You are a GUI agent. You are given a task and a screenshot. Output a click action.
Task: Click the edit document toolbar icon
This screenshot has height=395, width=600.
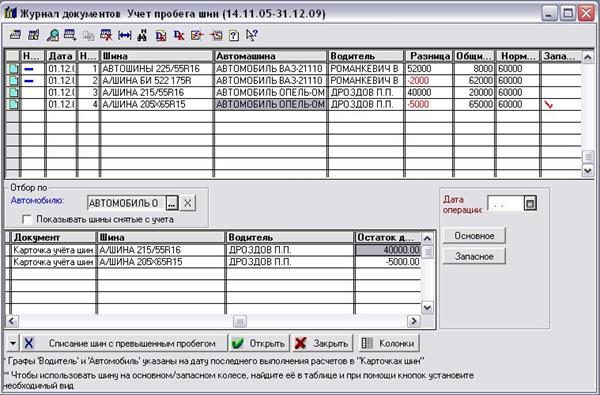(x=34, y=35)
